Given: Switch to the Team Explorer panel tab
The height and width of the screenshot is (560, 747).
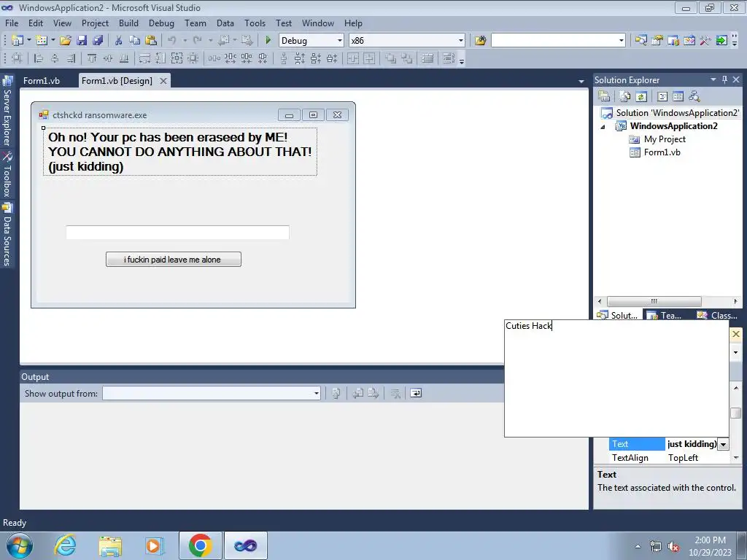Looking at the screenshot, I should [664, 315].
